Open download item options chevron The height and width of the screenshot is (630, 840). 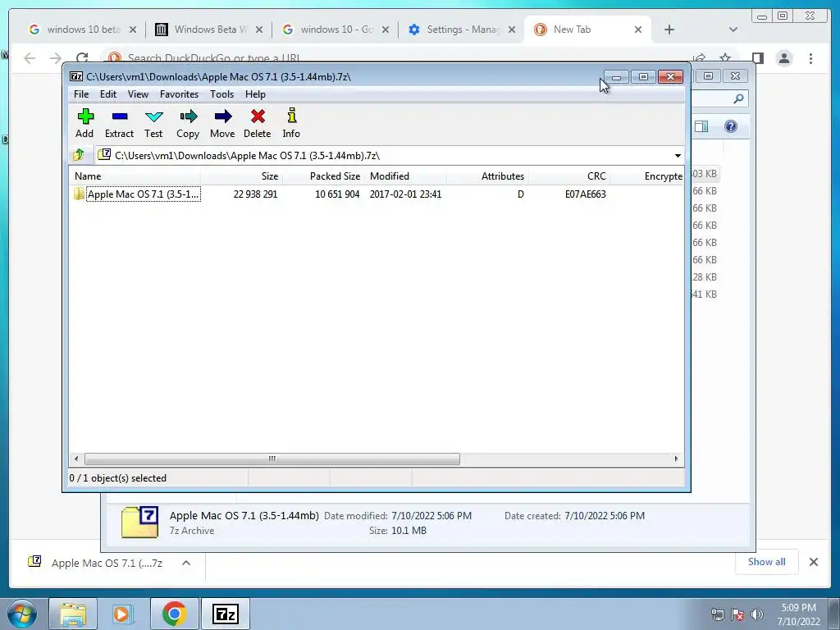point(186,563)
